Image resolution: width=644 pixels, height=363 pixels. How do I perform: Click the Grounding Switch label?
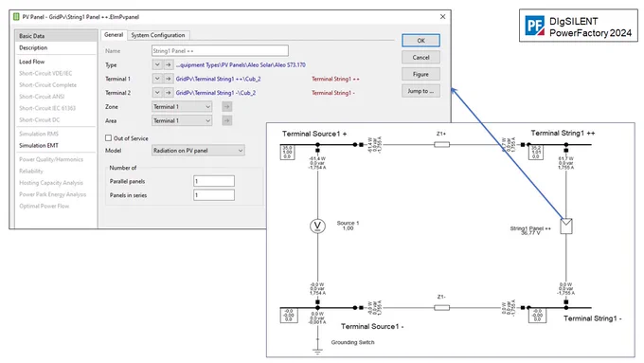coord(353,342)
